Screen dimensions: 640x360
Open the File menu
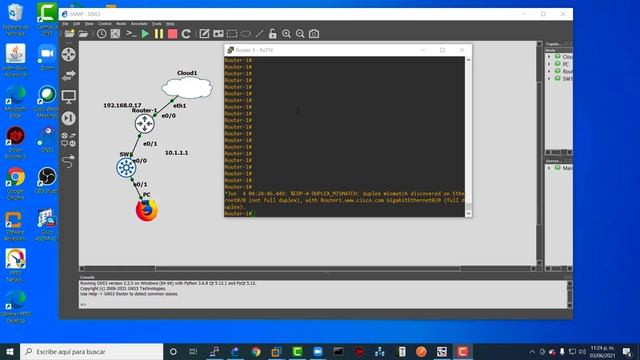[x=65, y=24]
